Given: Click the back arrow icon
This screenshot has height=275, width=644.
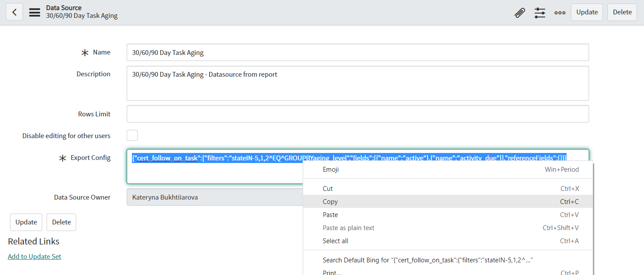Looking at the screenshot, I should [14, 12].
